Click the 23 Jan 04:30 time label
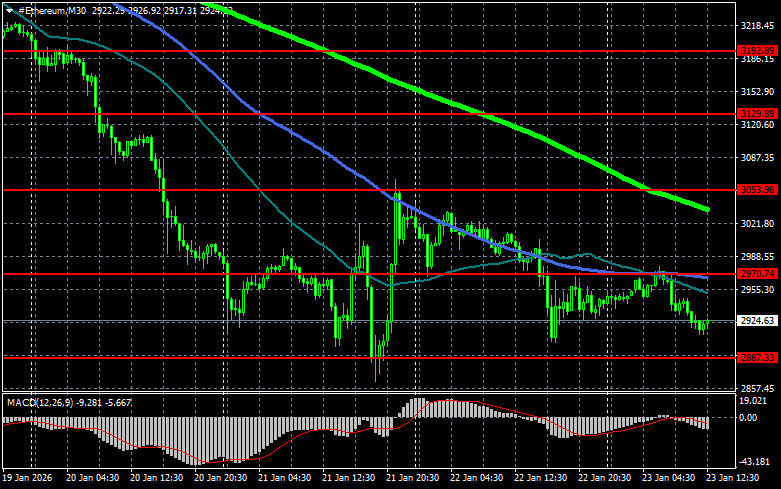 668,478
